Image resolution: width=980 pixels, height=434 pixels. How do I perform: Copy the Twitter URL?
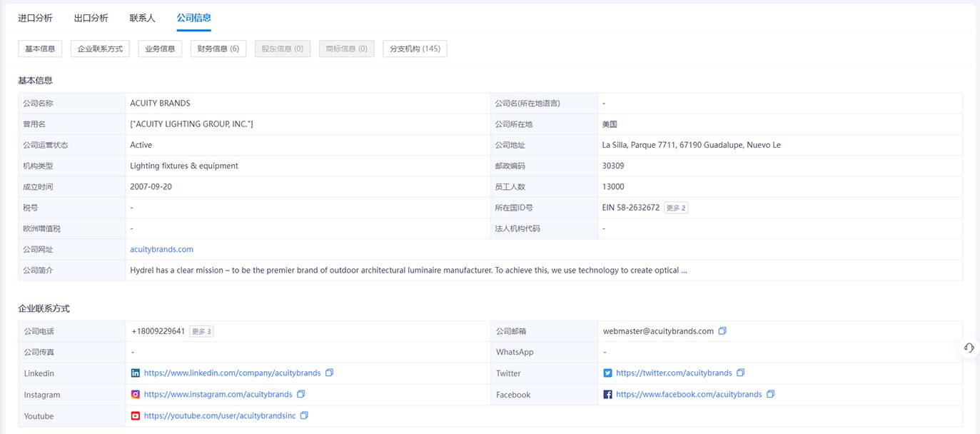pyautogui.click(x=740, y=373)
